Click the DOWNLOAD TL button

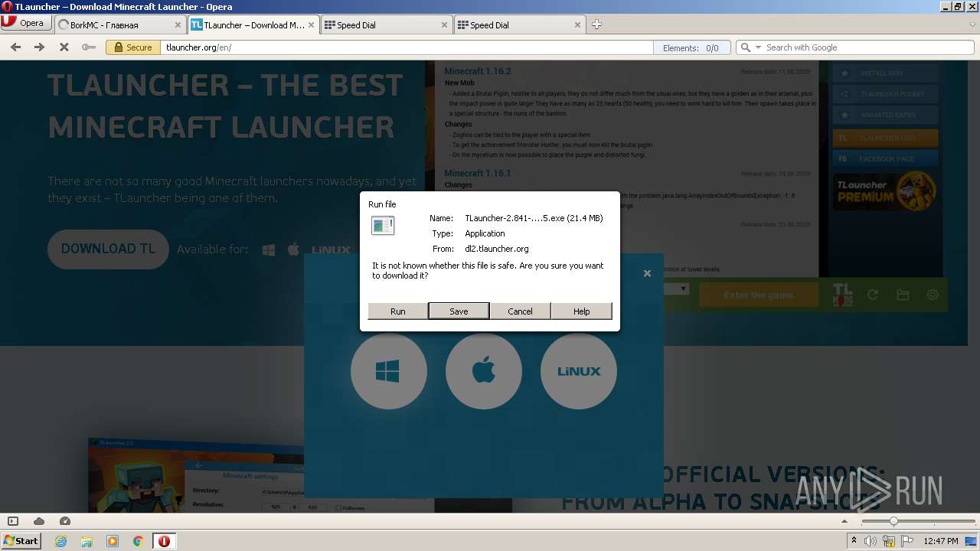[x=108, y=249]
